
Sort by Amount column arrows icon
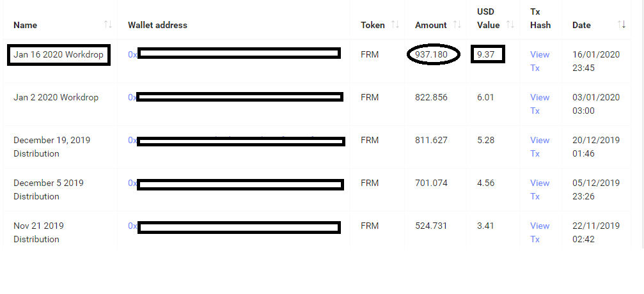pyautogui.click(x=457, y=25)
